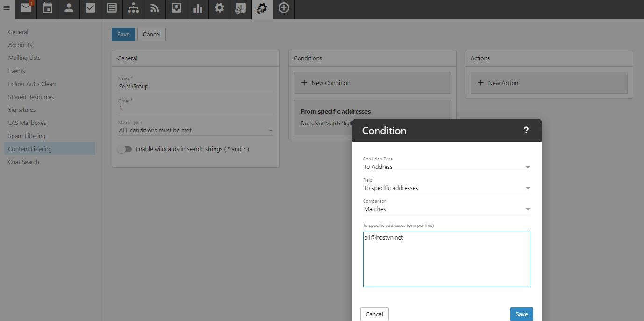This screenshot has height=321, width=644.
Task: Open the Notes icon in top bar
Action: [112, 8]
